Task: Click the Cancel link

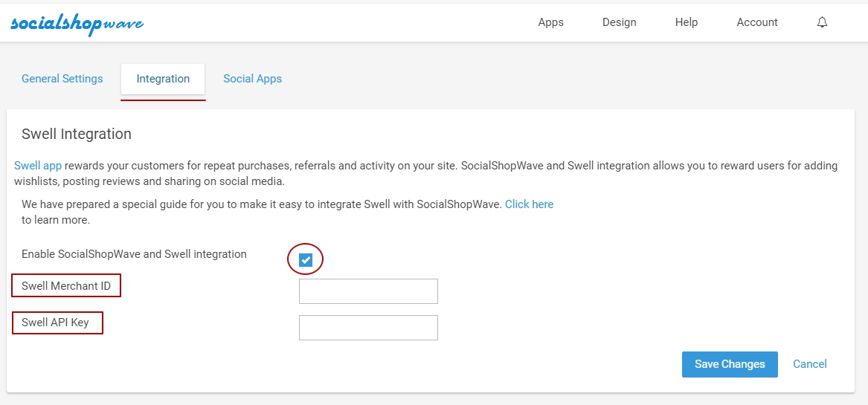Action: pyautogui.click(x=810, y=364)
